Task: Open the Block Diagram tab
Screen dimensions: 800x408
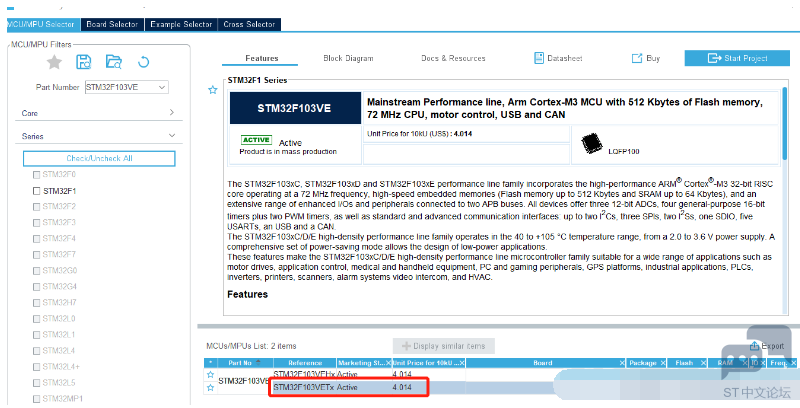Action: click(348, 58)
